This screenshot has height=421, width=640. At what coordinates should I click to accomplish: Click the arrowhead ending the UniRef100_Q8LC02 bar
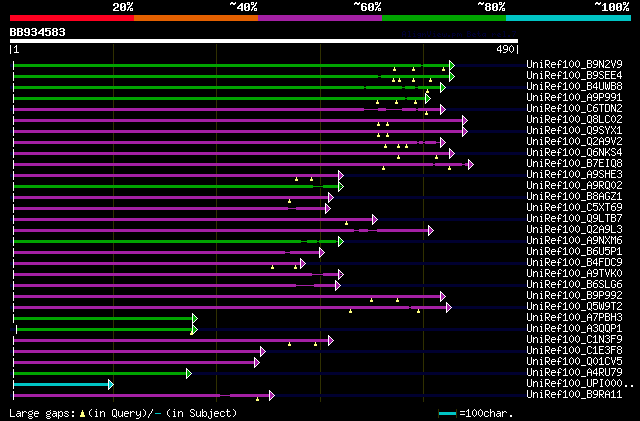[465, 120]
